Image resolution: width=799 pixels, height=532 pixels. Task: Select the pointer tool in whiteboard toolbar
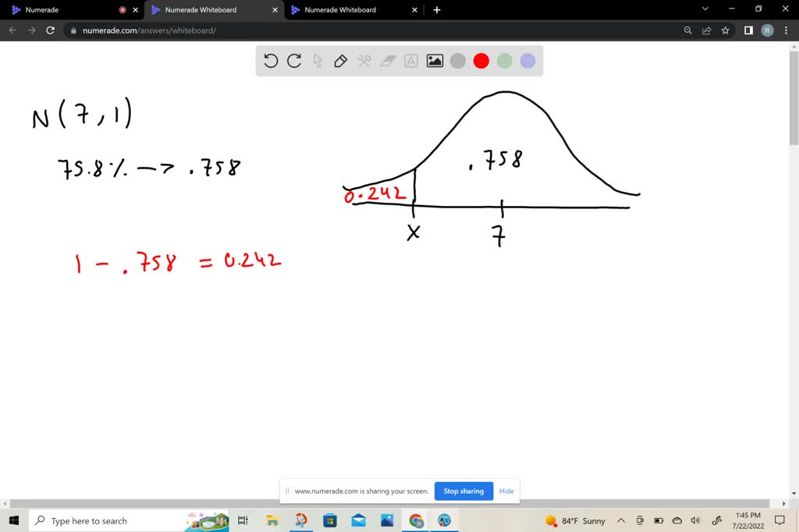tap(318, 61)
